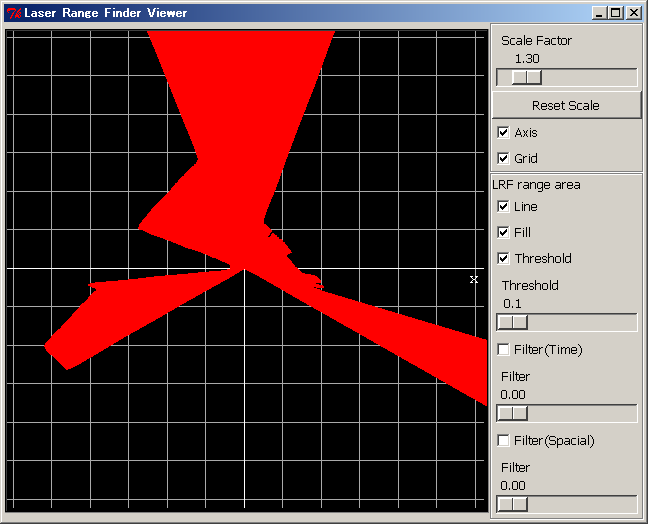Click the Scale Factor slider handle

coord(526,77)
